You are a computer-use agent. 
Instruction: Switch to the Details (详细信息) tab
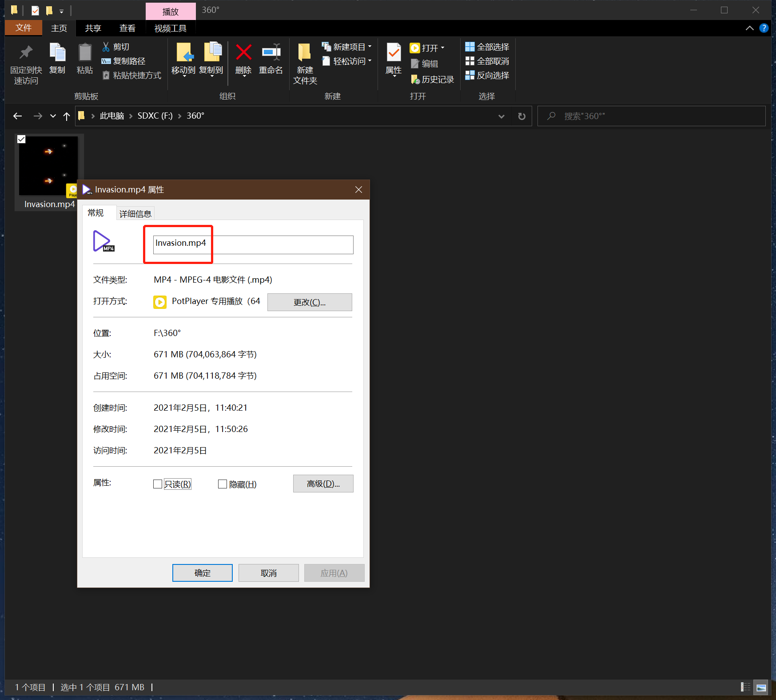coord(135,214)
